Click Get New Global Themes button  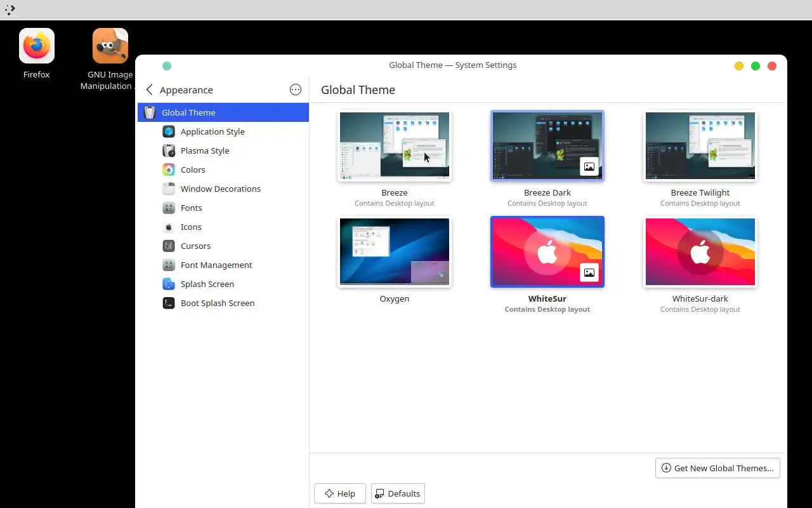coord(717,468)
